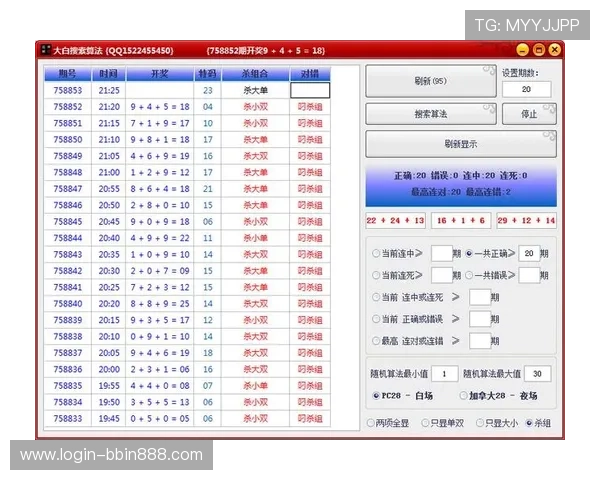
Task: Select the 当前连死> radio button
Action: click(x=376, y=275)
